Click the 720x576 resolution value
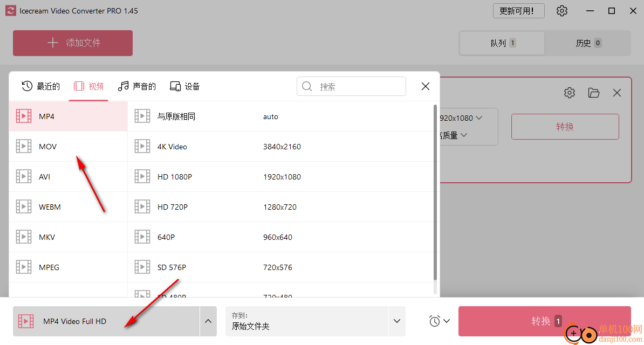The image size is (644, 345). 278,267
